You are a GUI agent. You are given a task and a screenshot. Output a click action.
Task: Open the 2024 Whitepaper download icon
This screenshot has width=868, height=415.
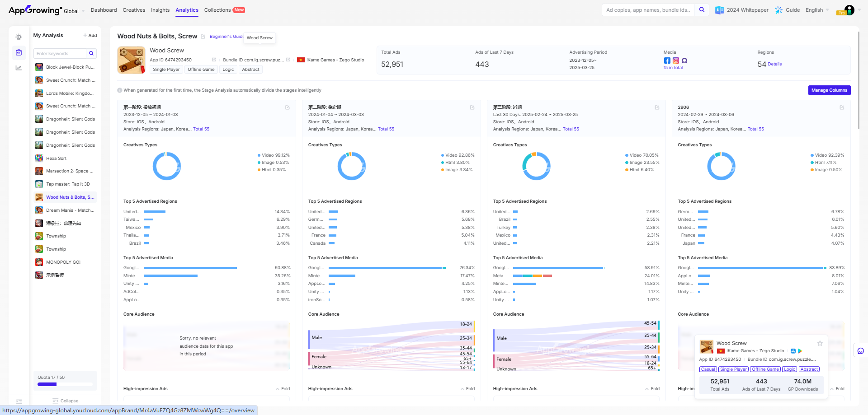point(719,10)
